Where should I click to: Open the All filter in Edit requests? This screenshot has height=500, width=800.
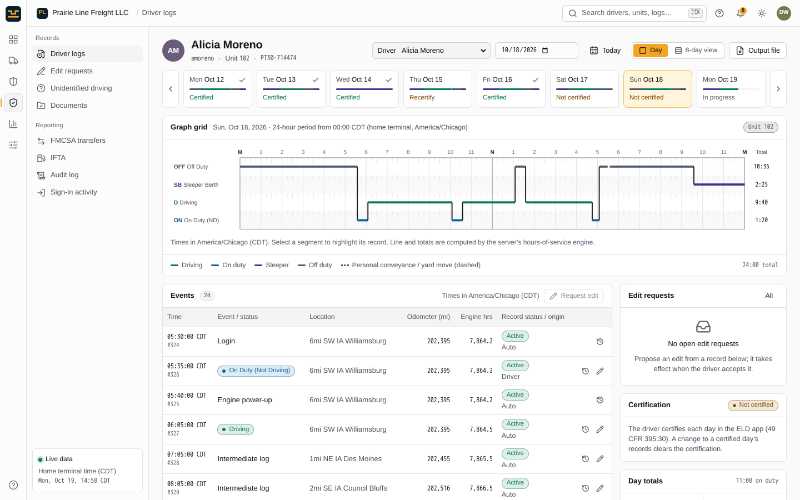[769, 295]
